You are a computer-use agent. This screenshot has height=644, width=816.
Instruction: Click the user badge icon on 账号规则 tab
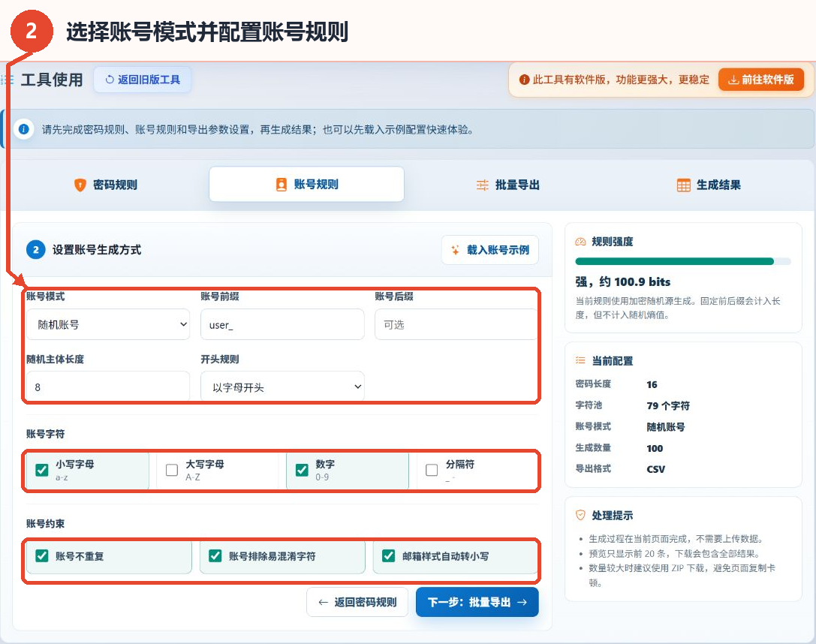click(x=281, y=184)
